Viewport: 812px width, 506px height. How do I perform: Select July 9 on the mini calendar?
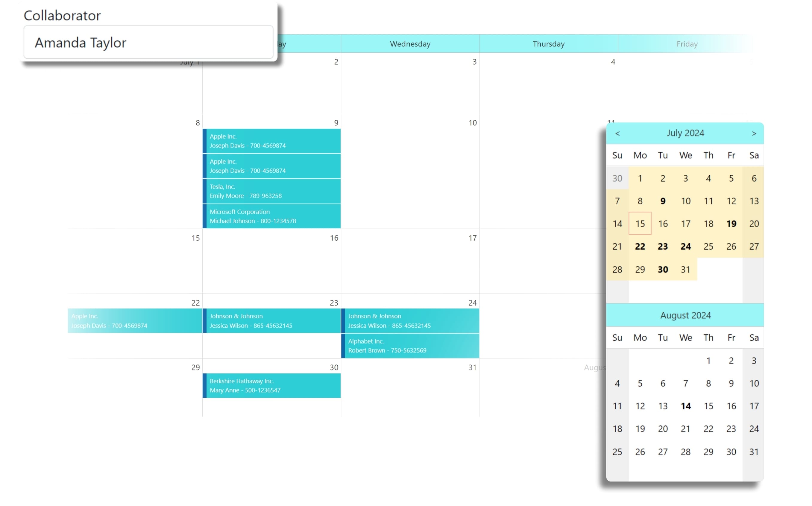click(662, 200)
